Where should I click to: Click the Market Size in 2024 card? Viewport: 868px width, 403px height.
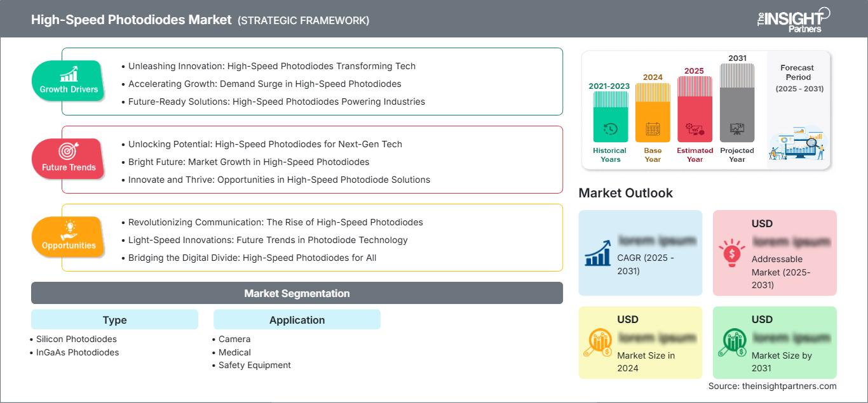641,343
